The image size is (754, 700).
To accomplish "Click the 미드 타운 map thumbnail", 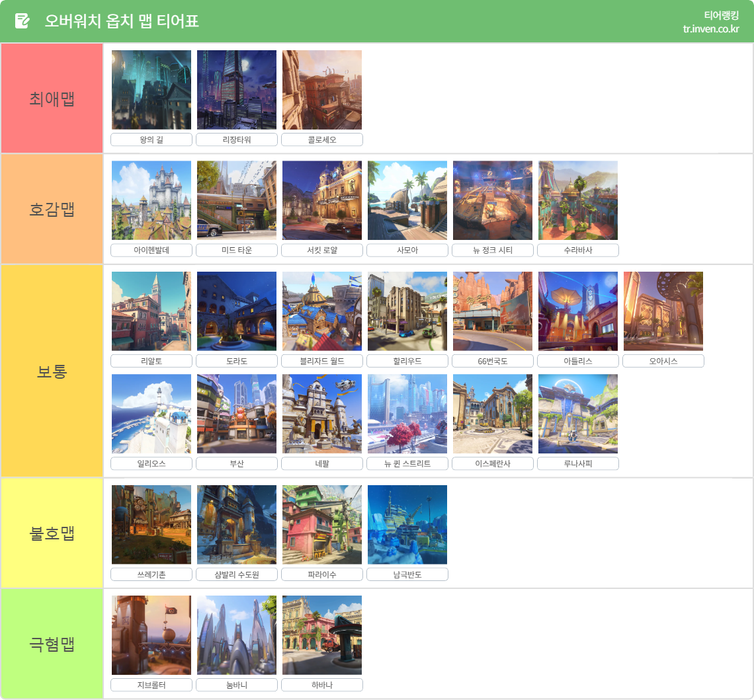I will coord(237,200).
